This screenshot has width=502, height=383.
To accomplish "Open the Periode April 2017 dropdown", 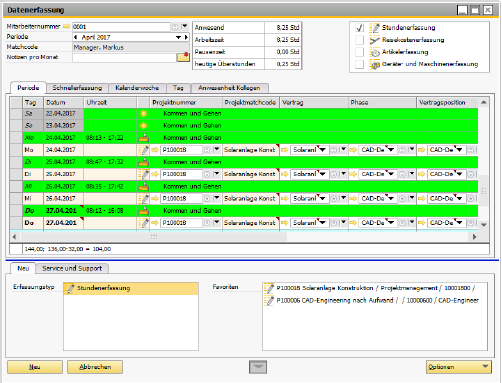I will tap(179, 37).
